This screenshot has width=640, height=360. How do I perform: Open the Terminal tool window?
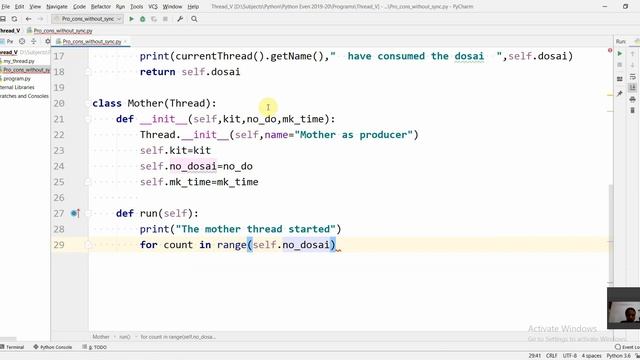[12, 347]
